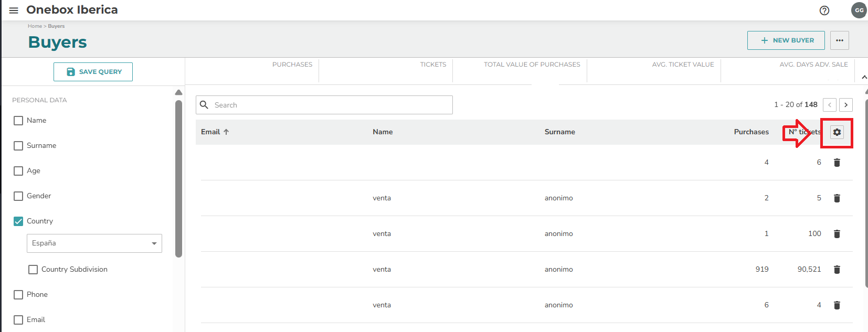The width and height of the screenshot is (868, 332).
Task: Go to next page of buyers
Action: 846,105
